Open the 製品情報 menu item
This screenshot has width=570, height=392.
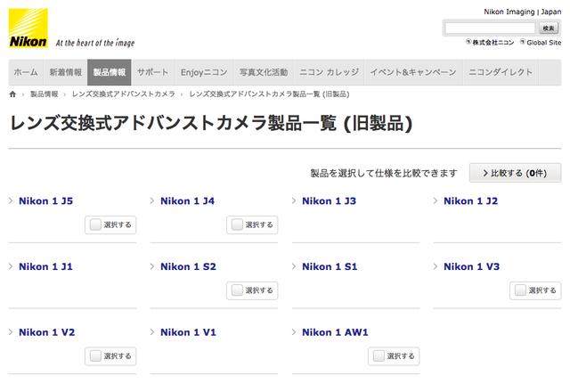pos(110,72)
